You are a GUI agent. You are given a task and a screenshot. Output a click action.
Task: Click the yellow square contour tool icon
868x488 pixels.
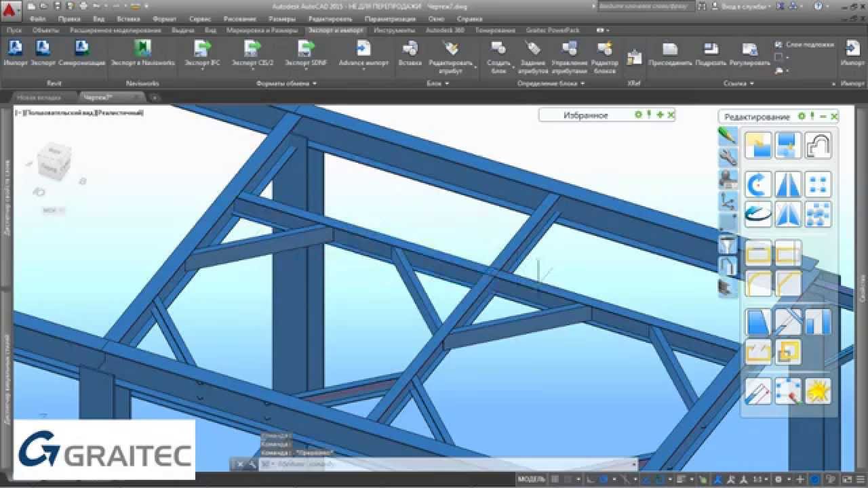788,352
